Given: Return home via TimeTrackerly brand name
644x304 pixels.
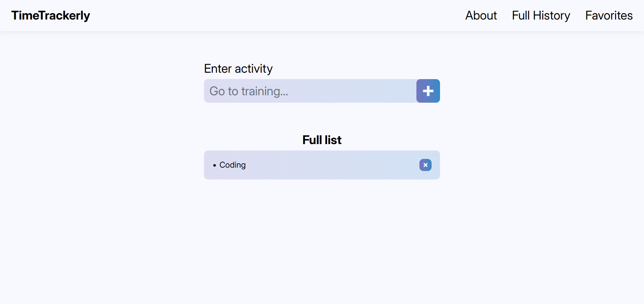Looking at the screenshot, I should pyautogui.click(x=51, y=15).
